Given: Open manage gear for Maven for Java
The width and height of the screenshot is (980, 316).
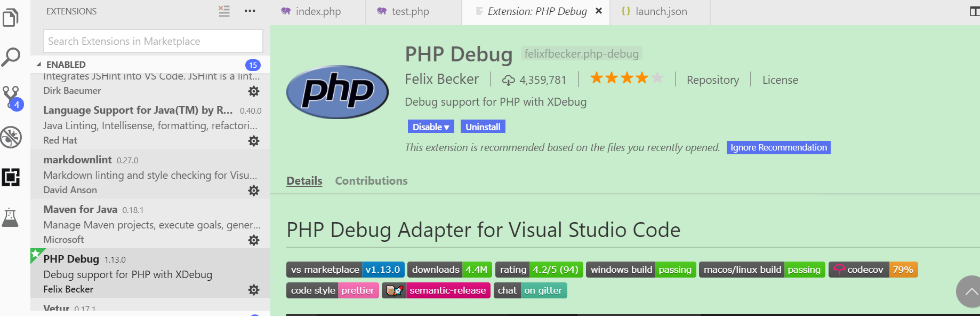Looking at the screenshot, I should click(x=254, y=240).
